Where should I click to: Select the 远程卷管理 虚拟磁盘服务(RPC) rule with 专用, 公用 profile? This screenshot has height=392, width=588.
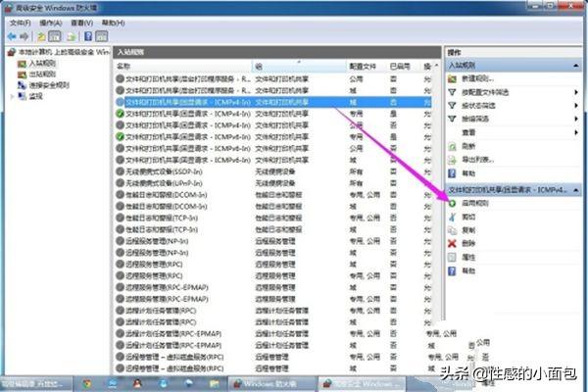click(x=273, y=357)
